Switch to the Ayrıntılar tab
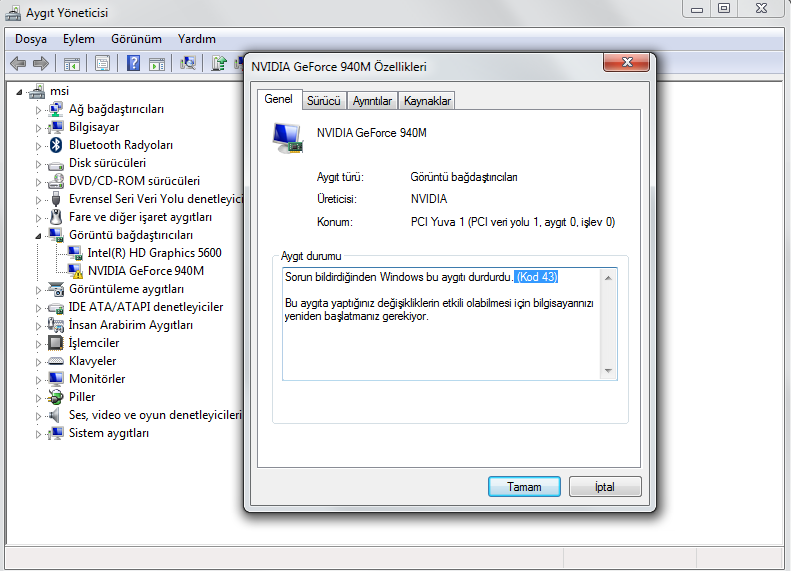The height and width of the screenshot is (571, 791). point(372,101)
